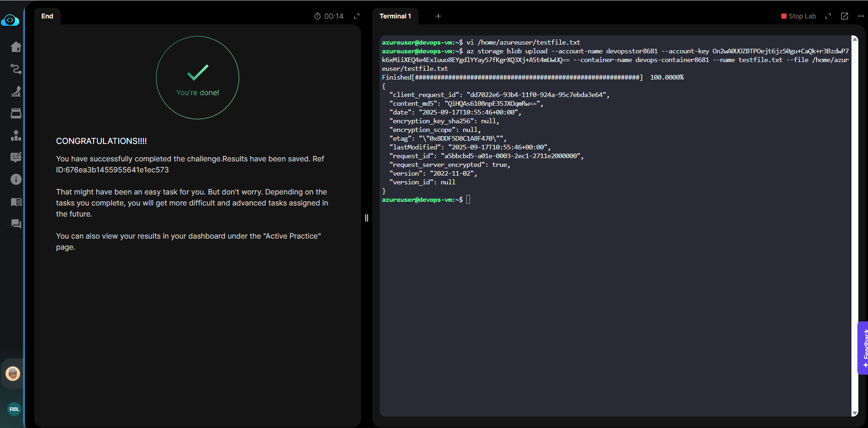Click the "version_id": null line
Image resolution: width=868 pixels, height=428 pixels.
pos(422,182)
